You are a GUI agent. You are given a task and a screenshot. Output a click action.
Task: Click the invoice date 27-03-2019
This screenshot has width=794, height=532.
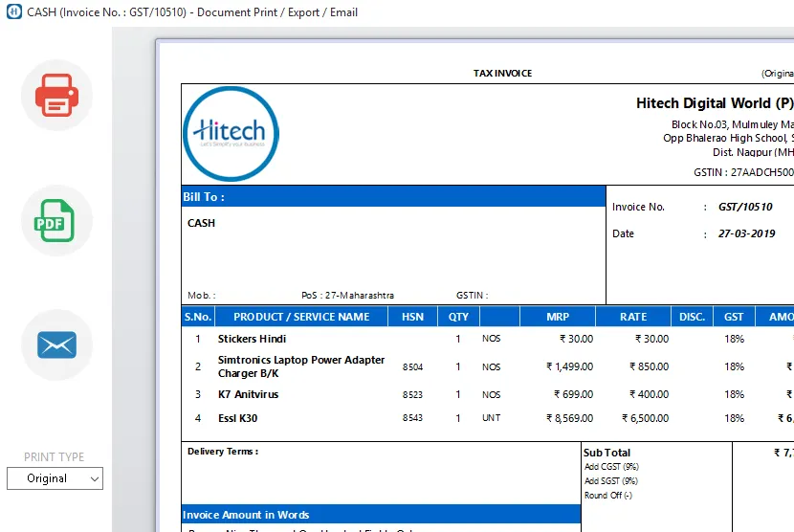click(x=746, y=234)
